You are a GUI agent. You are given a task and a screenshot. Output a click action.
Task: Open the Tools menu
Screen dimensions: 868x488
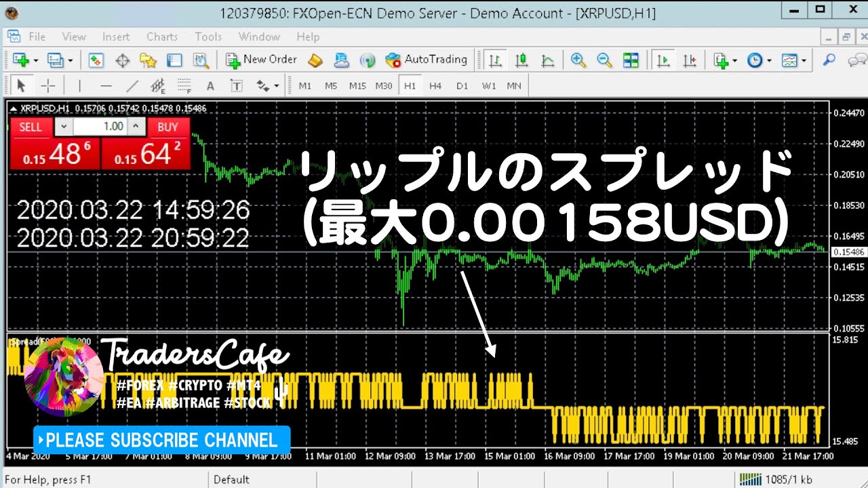click(x=208, y=37)
